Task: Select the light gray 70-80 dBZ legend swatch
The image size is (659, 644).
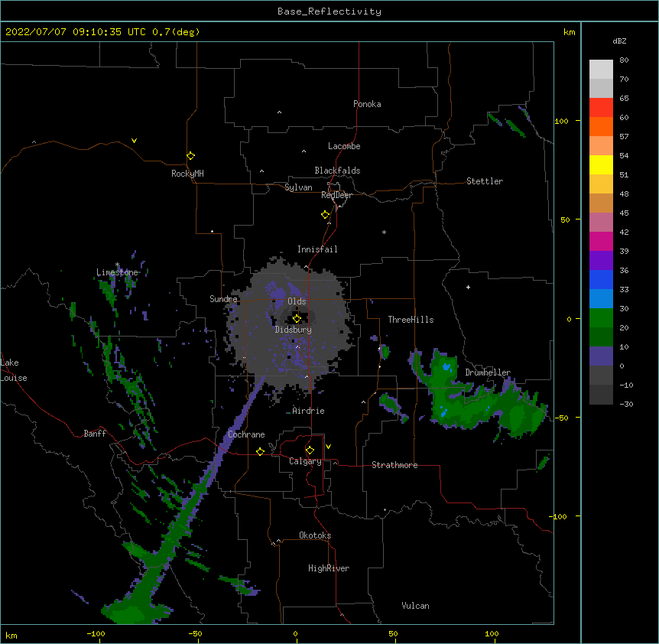Action: click(x=601, y=70)
